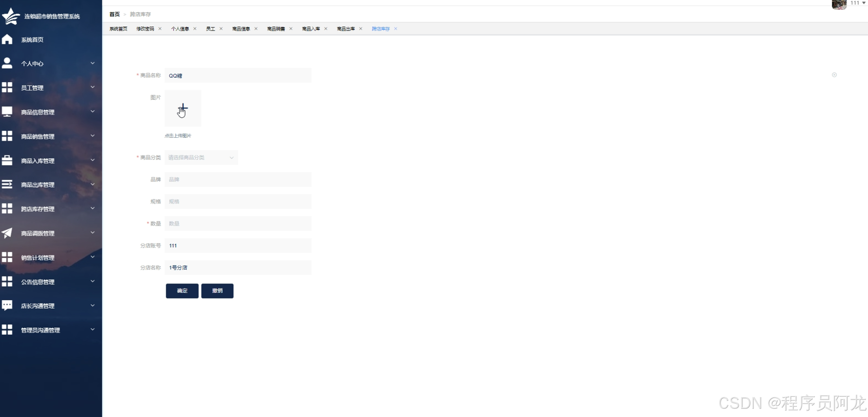Click the 撤销 button

pos(217,291)
